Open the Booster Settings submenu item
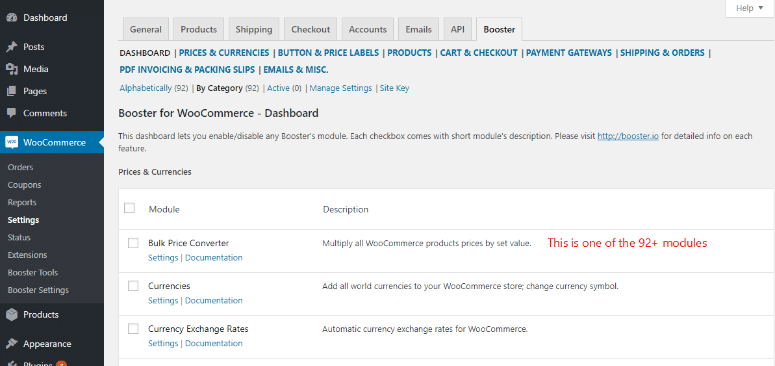 tap(38, 290)
